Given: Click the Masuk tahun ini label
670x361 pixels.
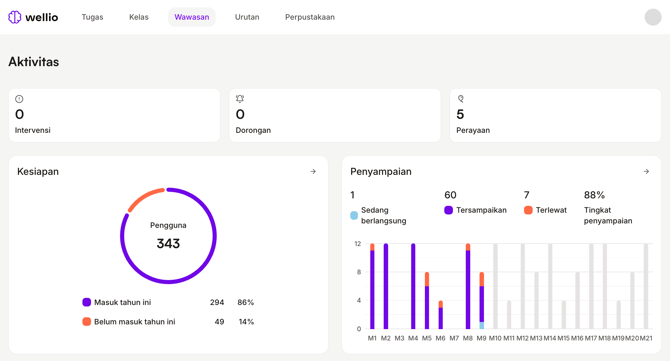Looking at the screenshot, I should [x=123, y=302].
